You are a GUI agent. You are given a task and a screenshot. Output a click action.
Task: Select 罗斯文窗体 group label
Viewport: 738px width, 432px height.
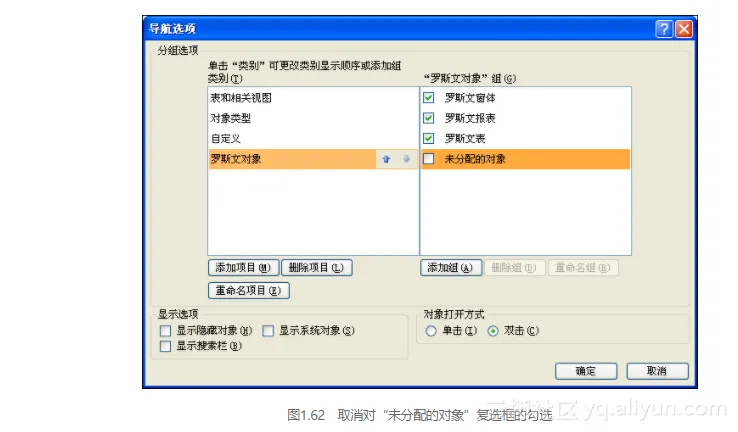[x=470, y=98]
